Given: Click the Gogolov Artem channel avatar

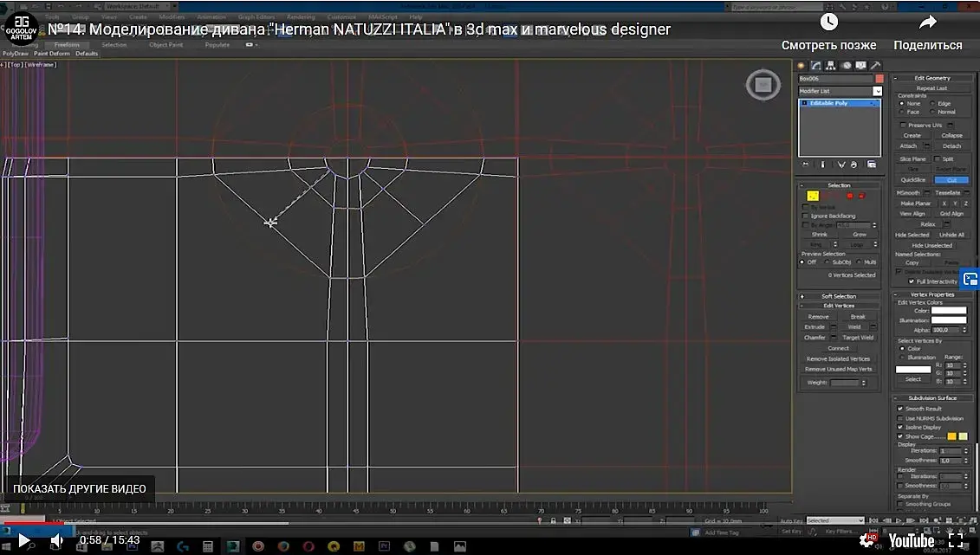Looking at the screenshot, I should coord(22,29).
